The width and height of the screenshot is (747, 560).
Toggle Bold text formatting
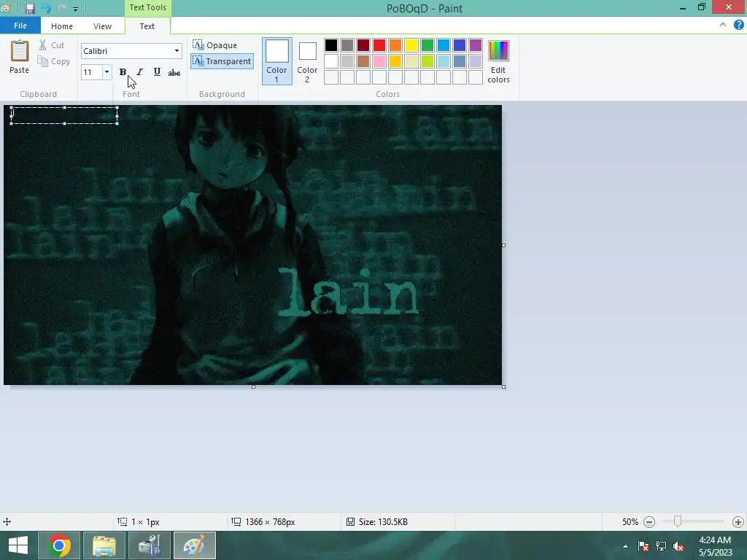pos(123,72)
